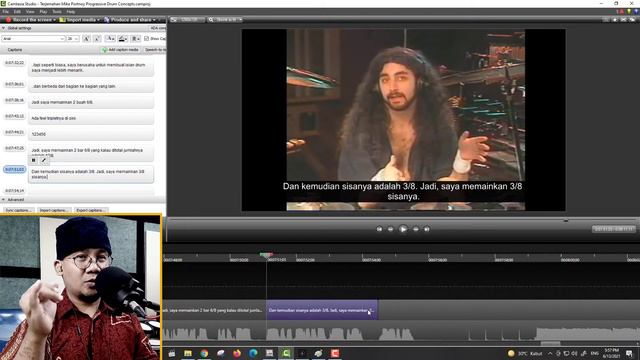Click highlighted timestamp of active caption

pos(14,169)
